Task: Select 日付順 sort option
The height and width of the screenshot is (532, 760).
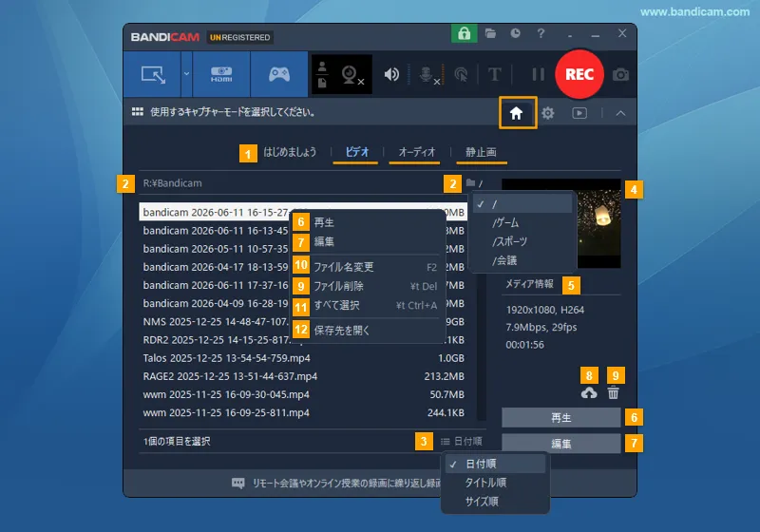Action: tap(495, 464)
